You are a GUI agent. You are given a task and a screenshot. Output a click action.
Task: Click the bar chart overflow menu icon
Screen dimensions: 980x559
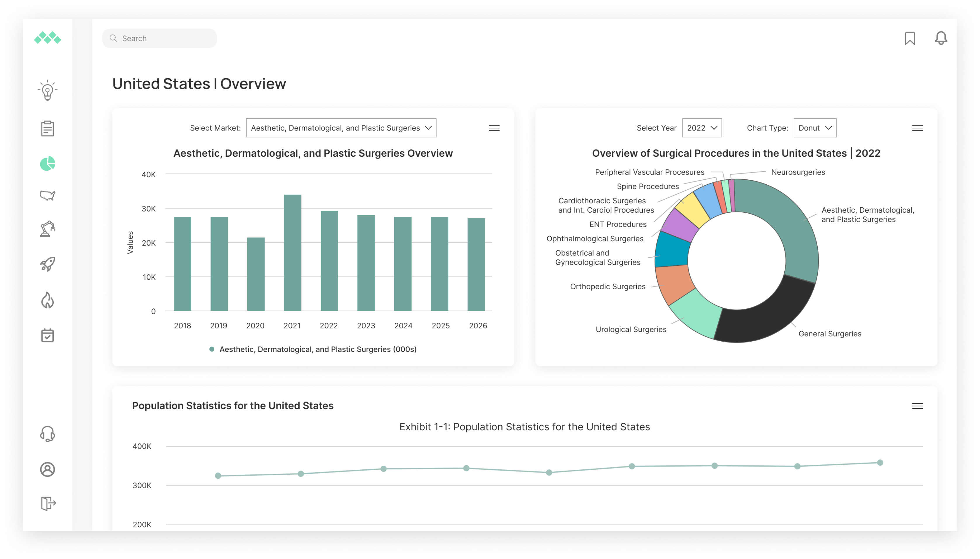[494, 128]
